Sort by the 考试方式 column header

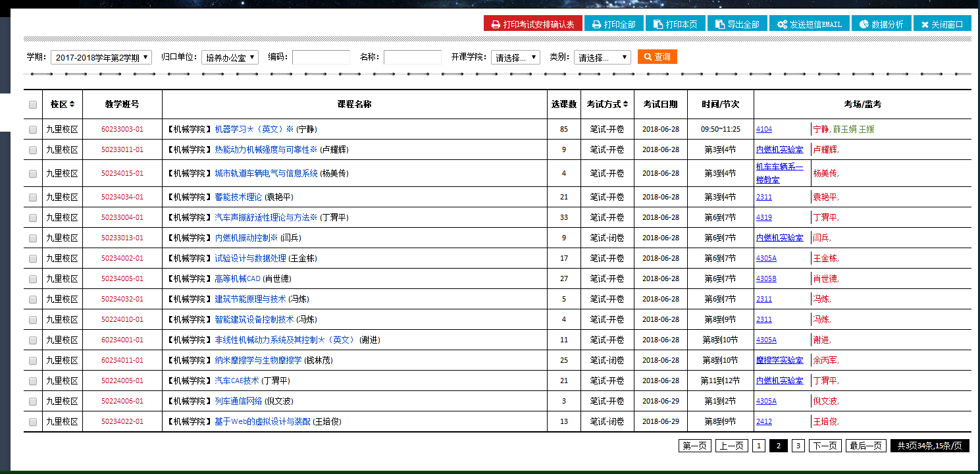coord(626,104)
